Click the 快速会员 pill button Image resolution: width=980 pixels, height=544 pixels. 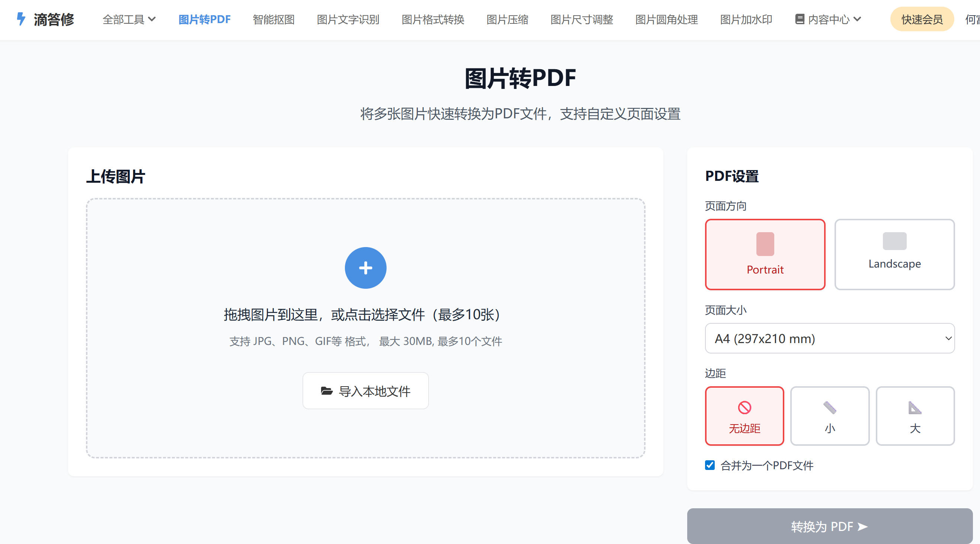922,19
